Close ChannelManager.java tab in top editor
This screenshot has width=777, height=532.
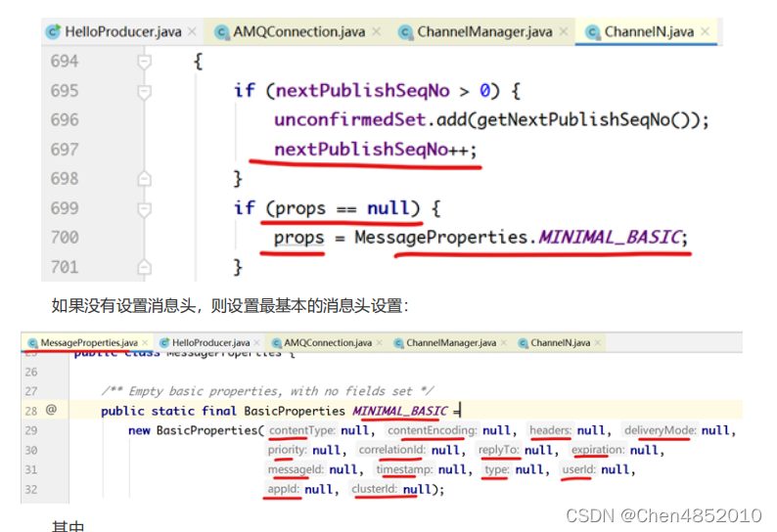[564, 31]
